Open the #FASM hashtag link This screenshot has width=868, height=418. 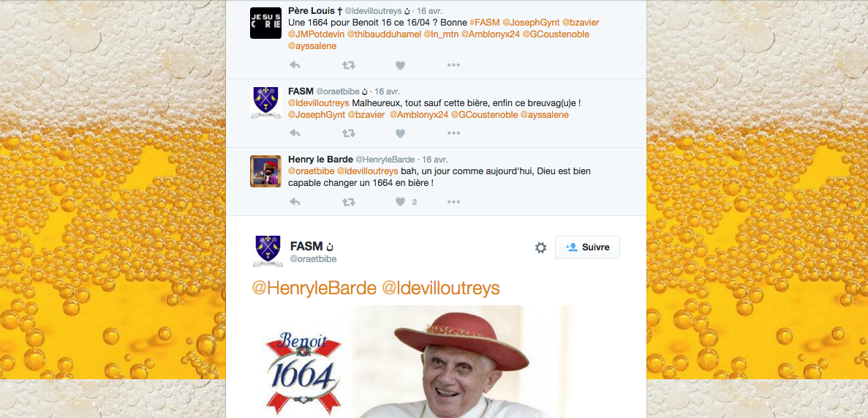484,22
